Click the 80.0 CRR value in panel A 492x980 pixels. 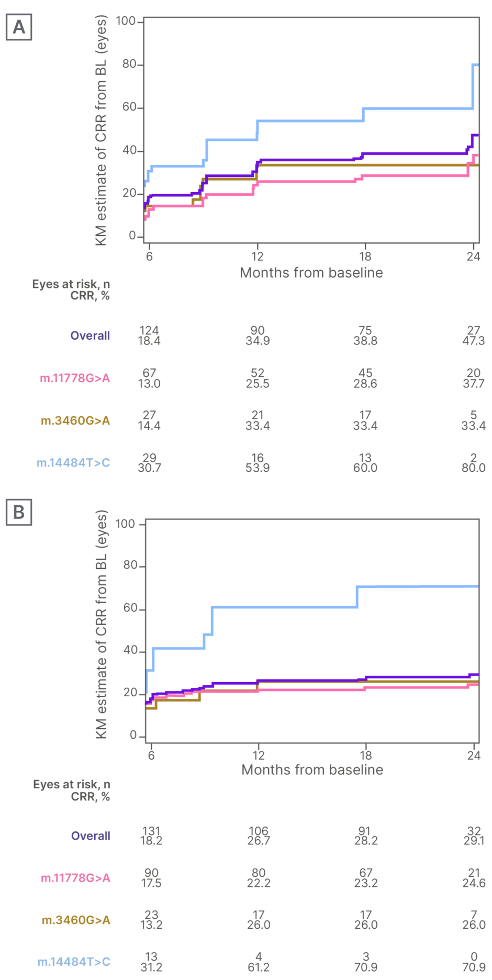tap(473, 467)
